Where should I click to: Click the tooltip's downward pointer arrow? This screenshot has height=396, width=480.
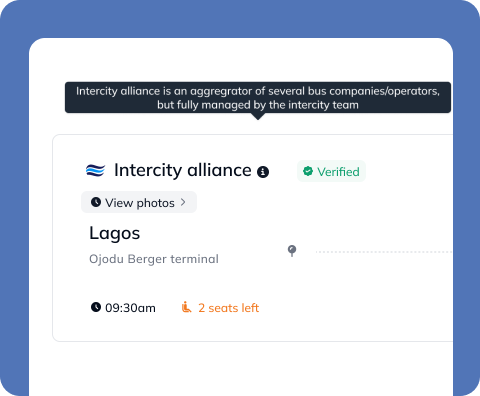click(x=258, y=116)
